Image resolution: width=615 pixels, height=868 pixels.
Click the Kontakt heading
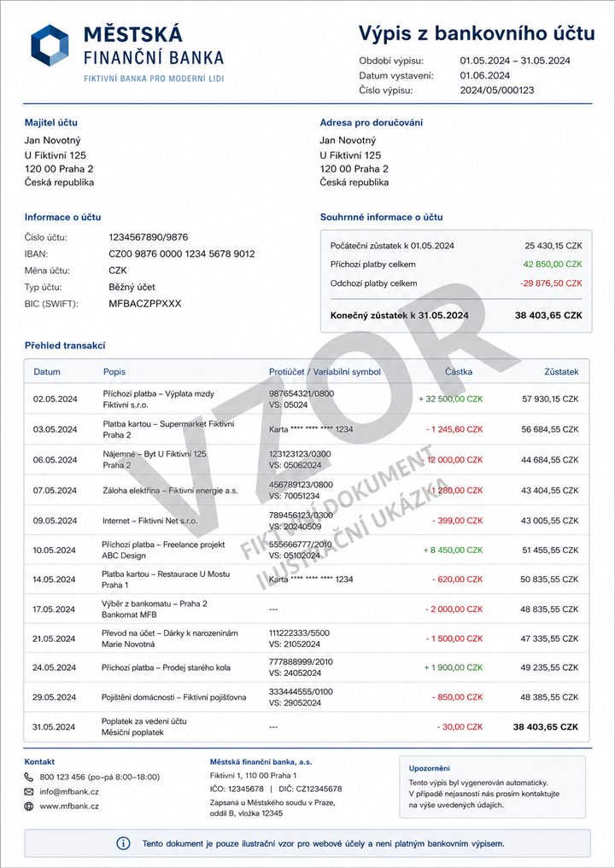[x=39, y=761]
